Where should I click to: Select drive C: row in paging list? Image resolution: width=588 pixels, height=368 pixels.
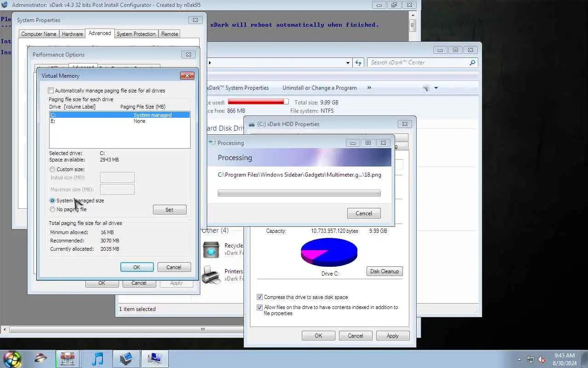pos(119,115)
